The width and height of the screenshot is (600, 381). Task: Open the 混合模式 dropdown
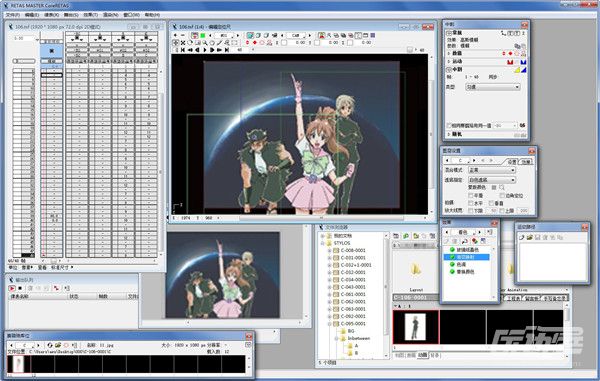coord(492,170)
